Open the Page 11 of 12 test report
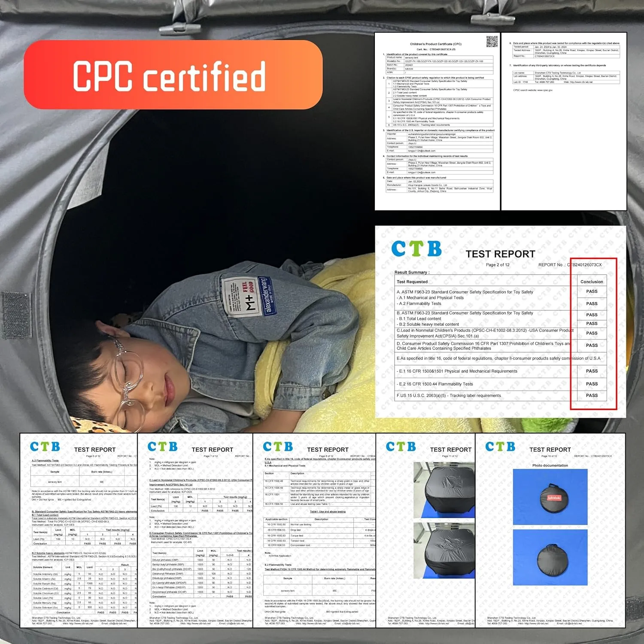The height and width of the screenshot is (644, 644). 425,530
